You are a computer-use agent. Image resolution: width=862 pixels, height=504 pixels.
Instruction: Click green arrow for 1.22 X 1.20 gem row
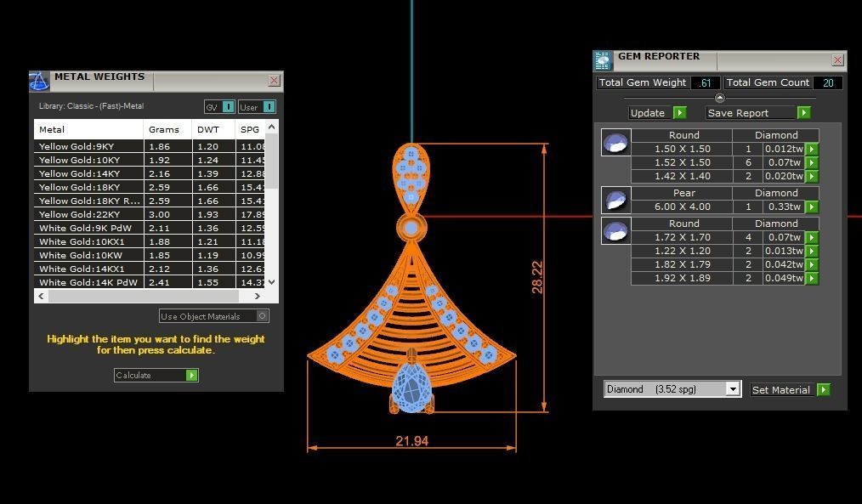coord(812,252)
